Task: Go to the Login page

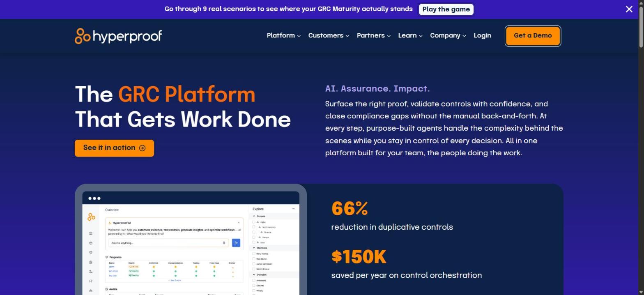Action: [x=482, y=35]
